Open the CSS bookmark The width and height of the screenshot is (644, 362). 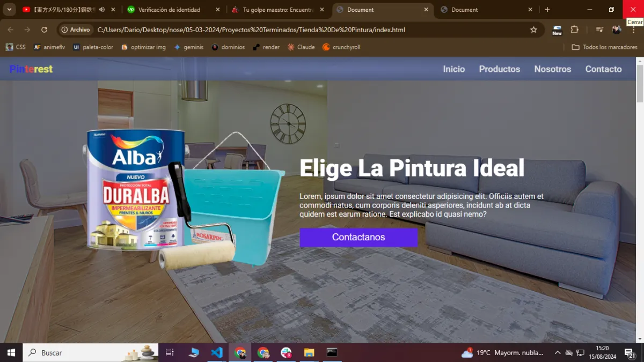(16, 47)
